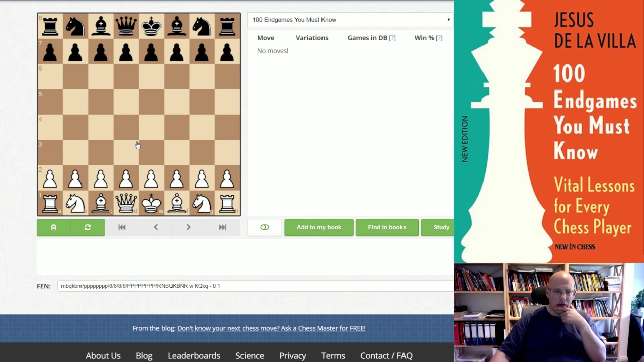Step back one move arrow

[x=156, y=227]
